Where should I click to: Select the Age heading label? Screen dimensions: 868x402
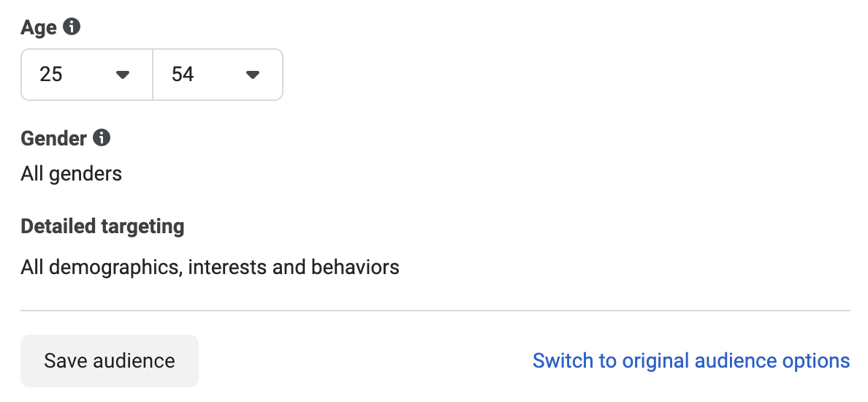click(x=39, y=27)
